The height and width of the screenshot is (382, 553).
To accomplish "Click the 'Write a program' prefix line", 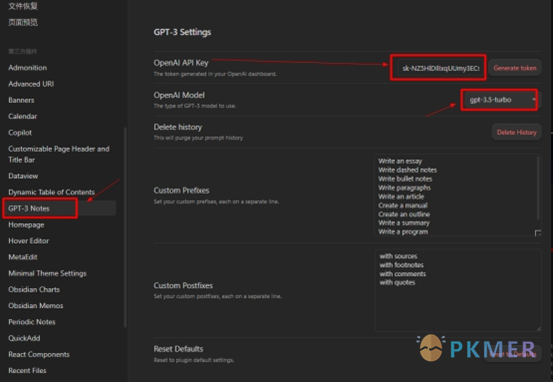I will coord(403,232).
